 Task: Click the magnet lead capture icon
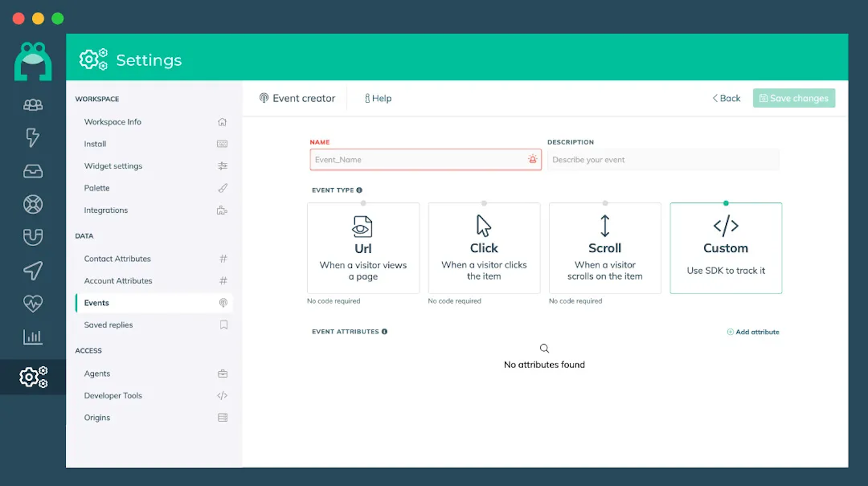pyautogui.click(x=33, y=237)
